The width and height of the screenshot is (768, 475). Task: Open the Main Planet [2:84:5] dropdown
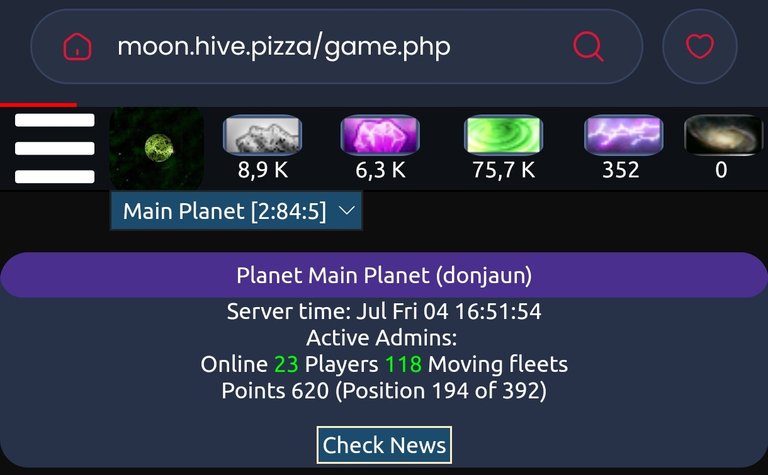(x=236, y=211)
